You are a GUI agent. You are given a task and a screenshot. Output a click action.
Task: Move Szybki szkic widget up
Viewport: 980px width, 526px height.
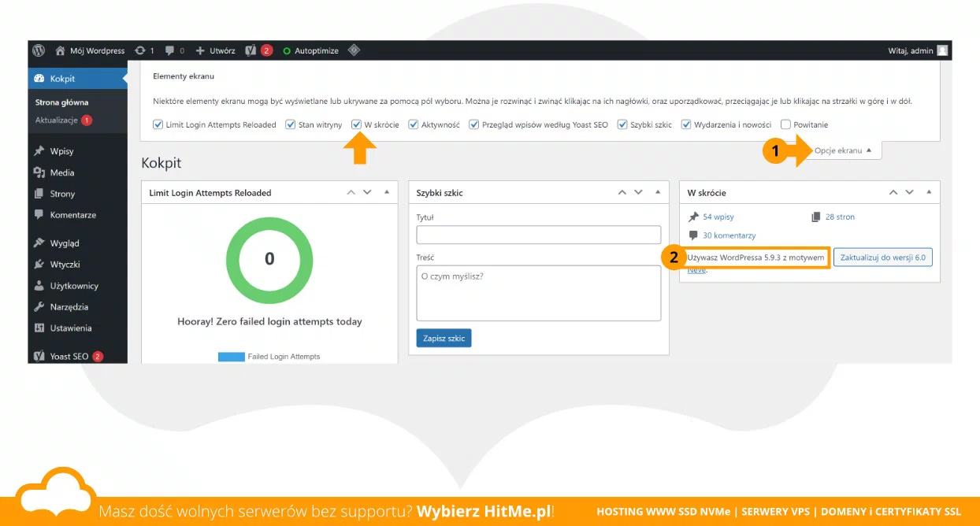[x=622, y=192]
